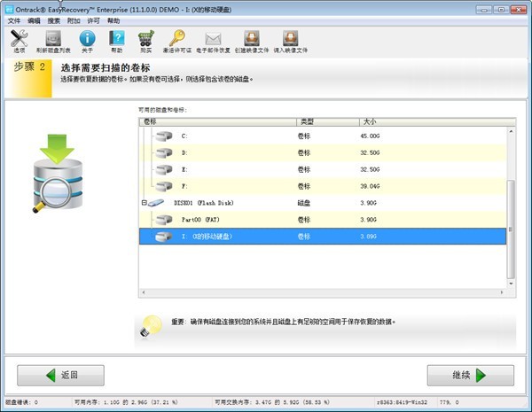The image size is (532, 412).
Task: Click the drive icon beside F:
Action: coord(164,186)
